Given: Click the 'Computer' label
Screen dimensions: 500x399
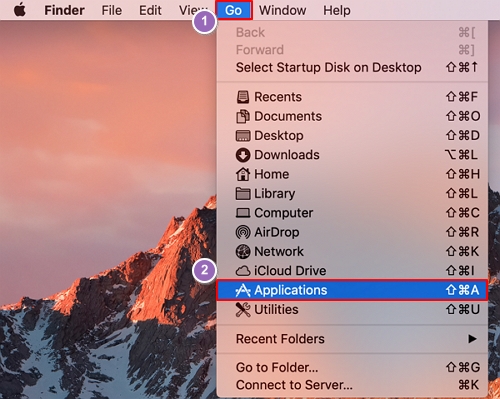Looking at the screenshot, I should point(284,213).
